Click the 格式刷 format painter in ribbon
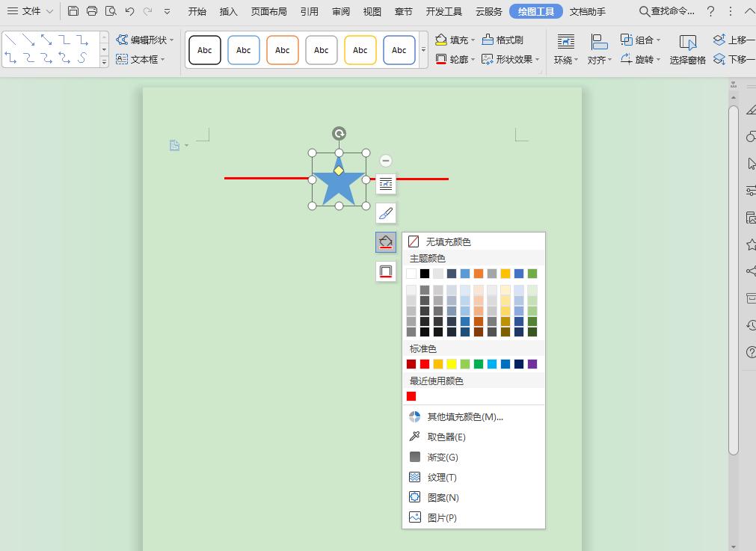756x551 pixels. (503, 40)
